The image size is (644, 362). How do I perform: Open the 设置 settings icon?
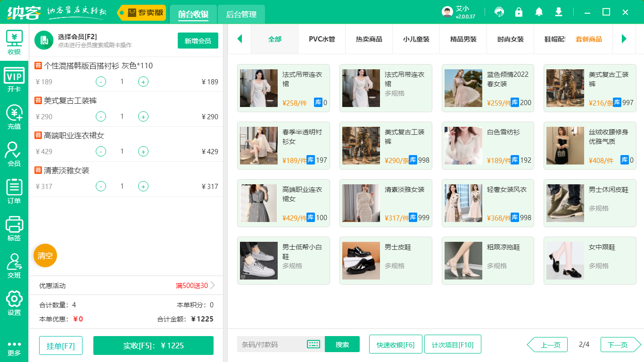click(14, 298)
